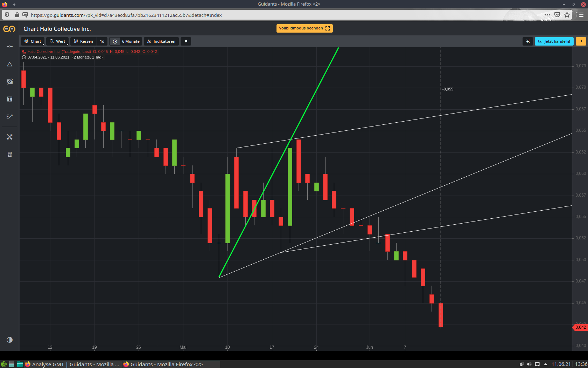Image resolution: width=588 pixels, height=368 pixels.
Task: Open the page actions three-dot menu
Action: 547,15
